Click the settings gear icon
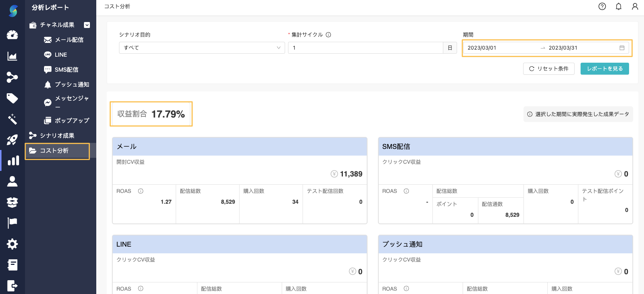The height and width of the screenshot is (294, 644). pyautogui.click(x=12, y=244)
